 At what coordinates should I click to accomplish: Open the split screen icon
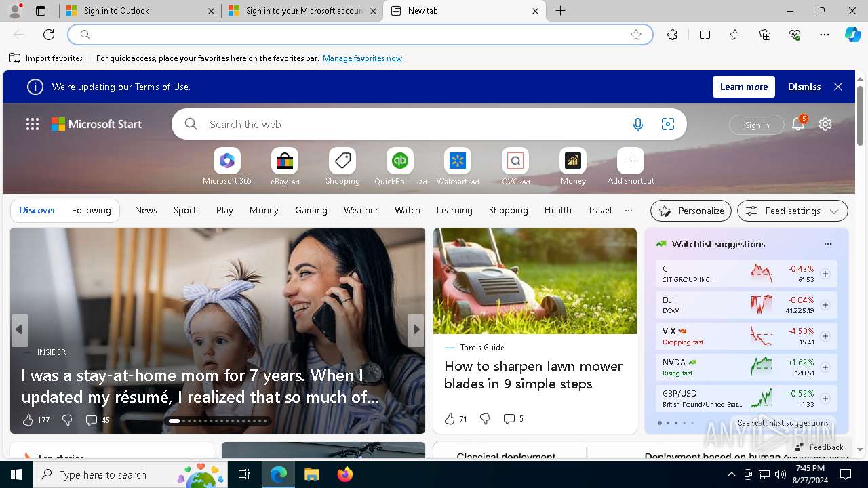705,35
